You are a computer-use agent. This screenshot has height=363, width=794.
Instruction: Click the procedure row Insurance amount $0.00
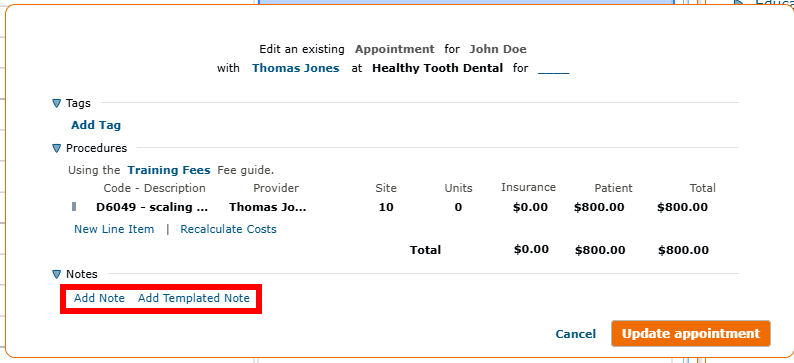point(530,207)
